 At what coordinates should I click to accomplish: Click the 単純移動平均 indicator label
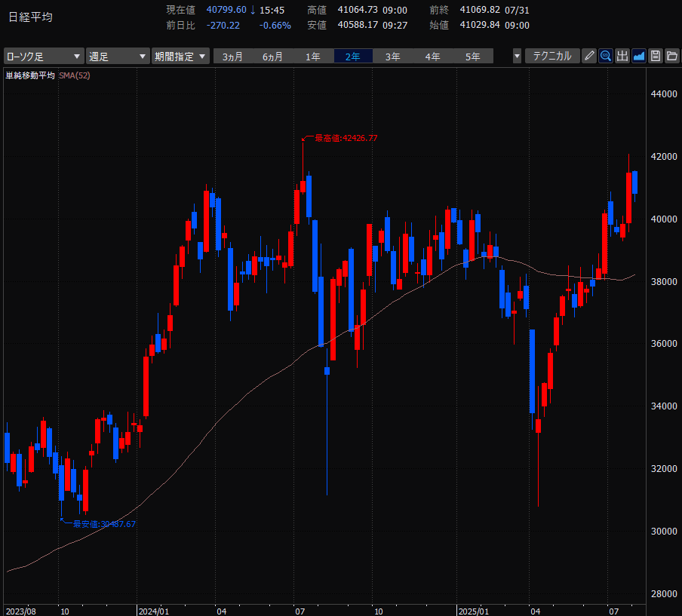(30, 75)
